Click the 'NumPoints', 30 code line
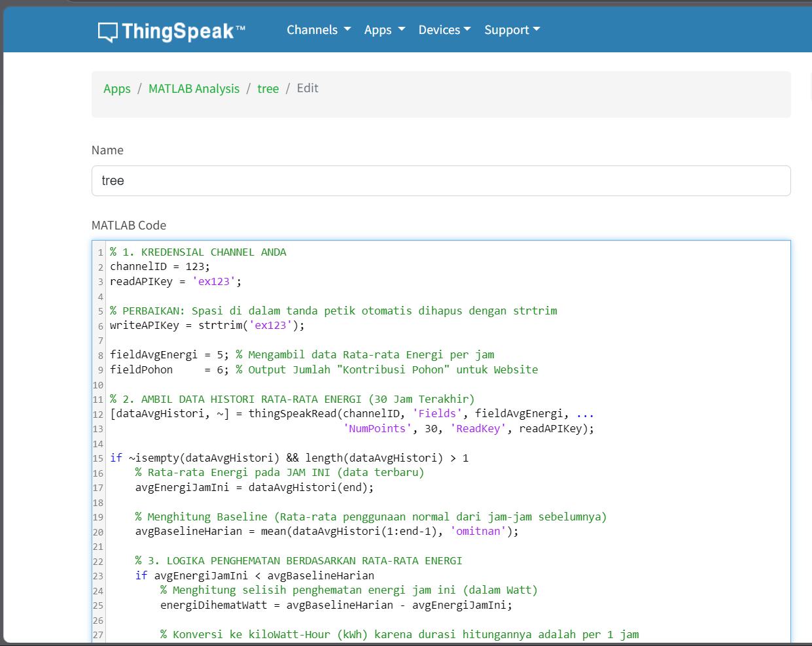 pyautogui.click(x=468, y=429)
